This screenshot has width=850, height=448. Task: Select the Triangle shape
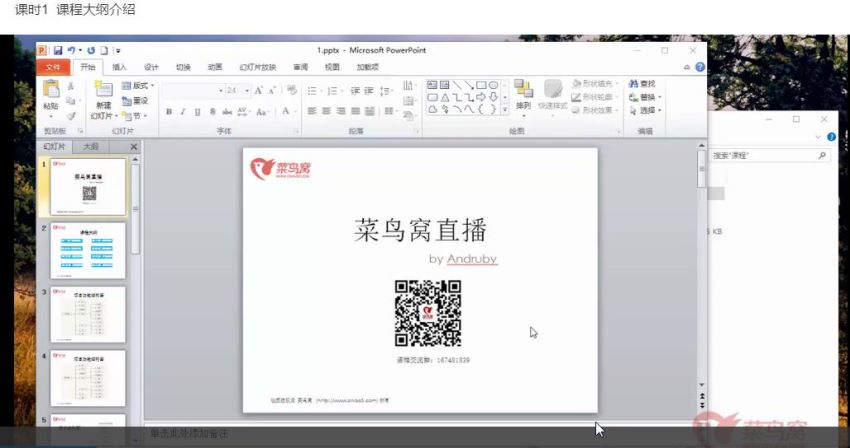445,98
